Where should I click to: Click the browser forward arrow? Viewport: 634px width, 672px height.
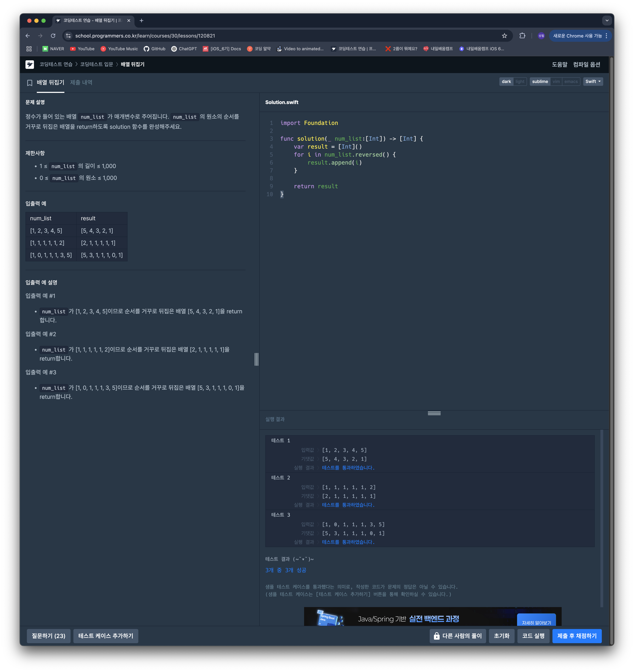click(x=40, y=36)
